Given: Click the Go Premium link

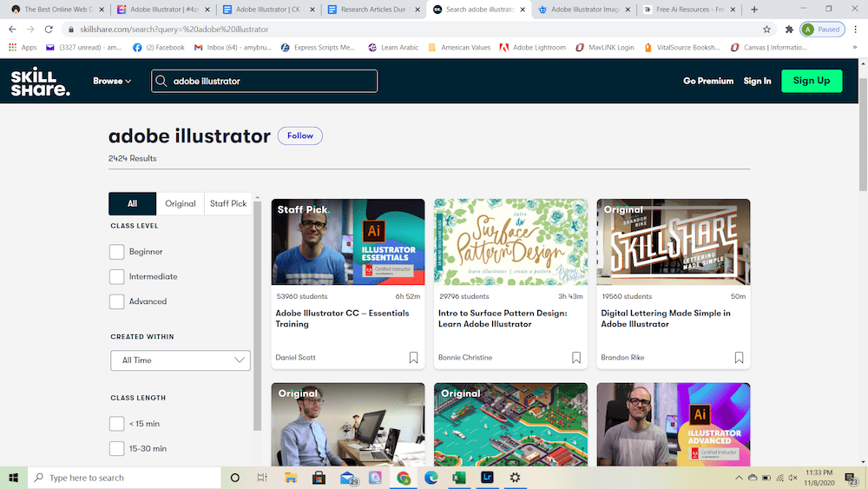Looking at the screenshot, I should pos(708,81).
